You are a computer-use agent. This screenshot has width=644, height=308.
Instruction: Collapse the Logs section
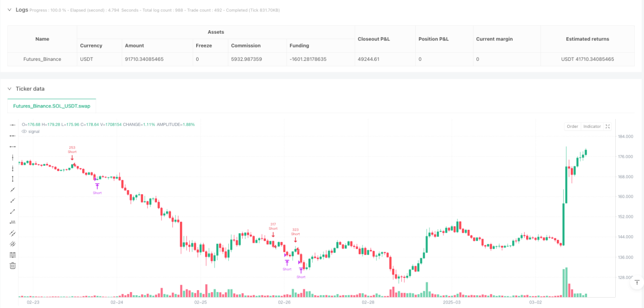click(9, 9)
